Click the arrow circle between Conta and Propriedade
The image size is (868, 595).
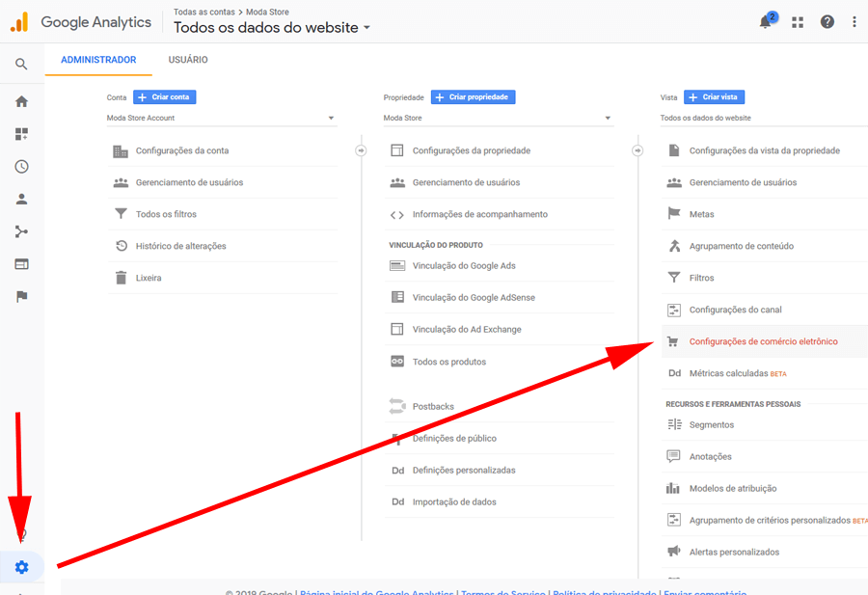click(361, 150)
